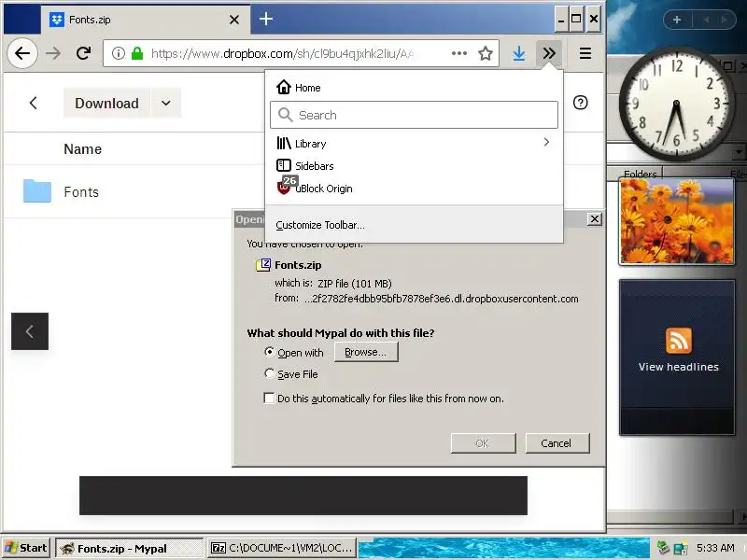The image size is (747, 560).
Task: Click the dark banner at page bottom
Action: 303,496
